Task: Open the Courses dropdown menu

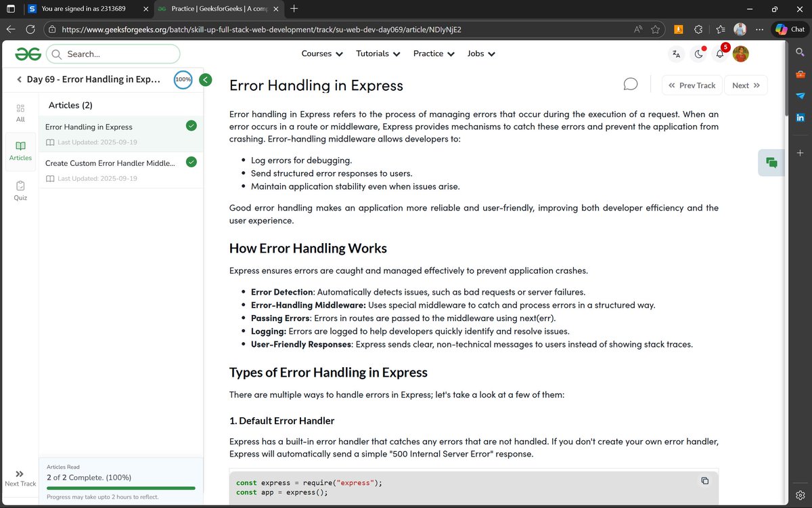Action: (x=321, y=53)
